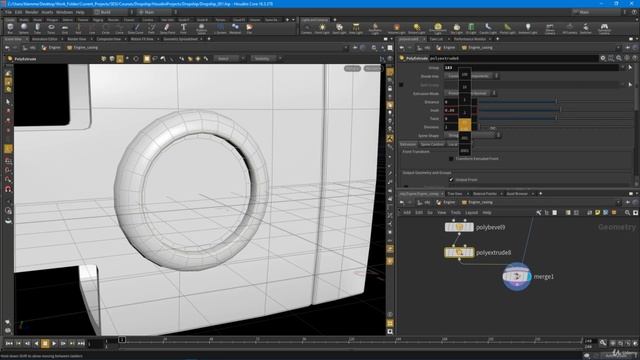This screenshot has height=360, width=640.
Task: Open the main Help menu
Action: pos(80,12)
